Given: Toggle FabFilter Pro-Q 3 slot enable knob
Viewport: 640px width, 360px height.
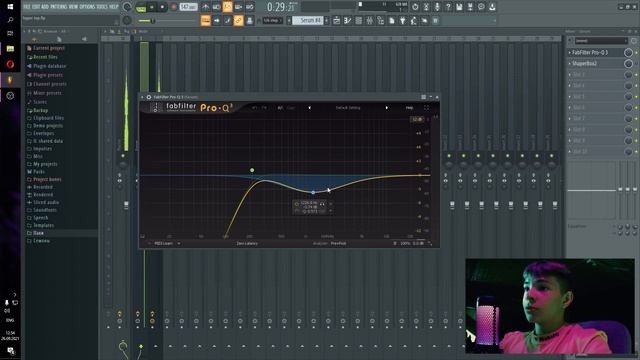Looking at the screenshot, I should (628, 53).
